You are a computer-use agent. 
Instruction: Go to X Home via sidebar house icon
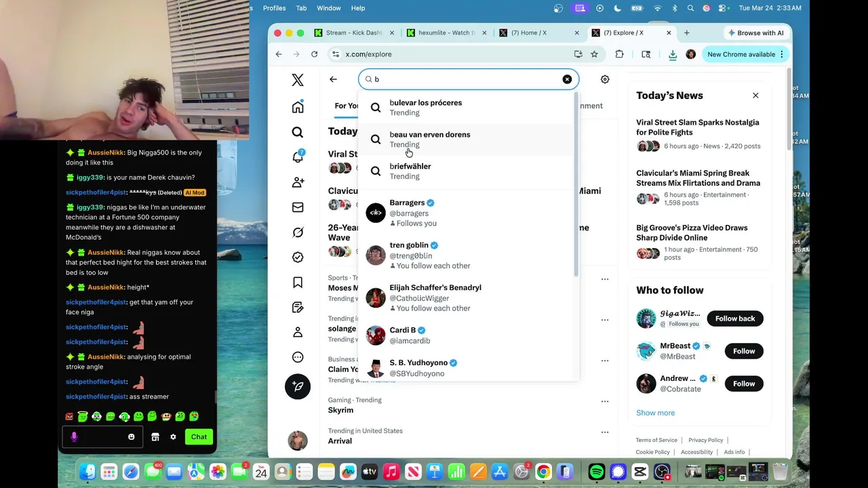tap(298, 107)
